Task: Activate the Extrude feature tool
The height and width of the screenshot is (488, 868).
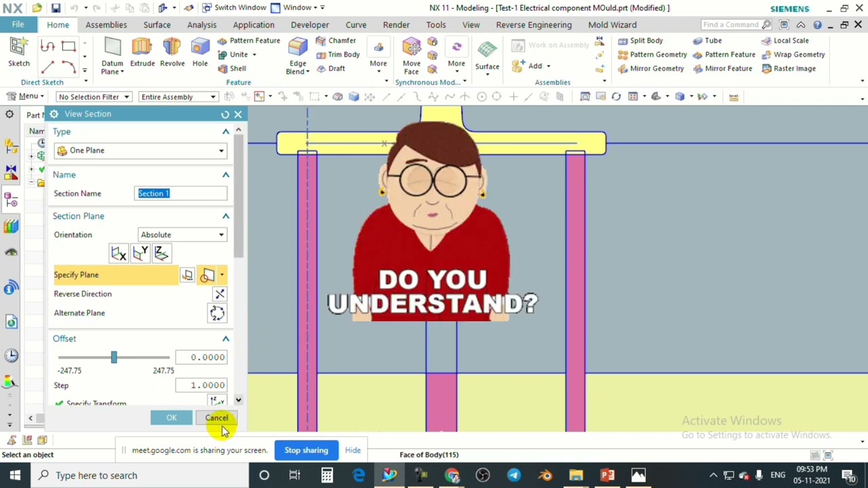Action: coord(142,53)
